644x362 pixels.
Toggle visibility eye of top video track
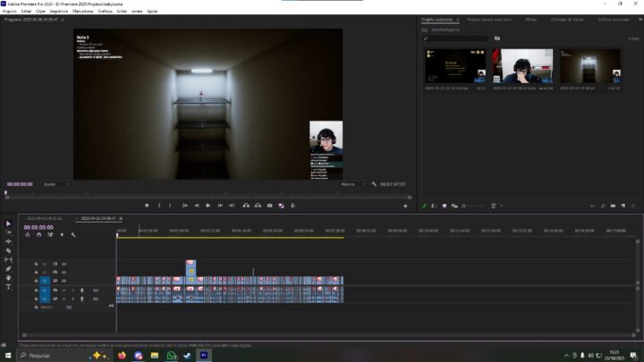64,264
